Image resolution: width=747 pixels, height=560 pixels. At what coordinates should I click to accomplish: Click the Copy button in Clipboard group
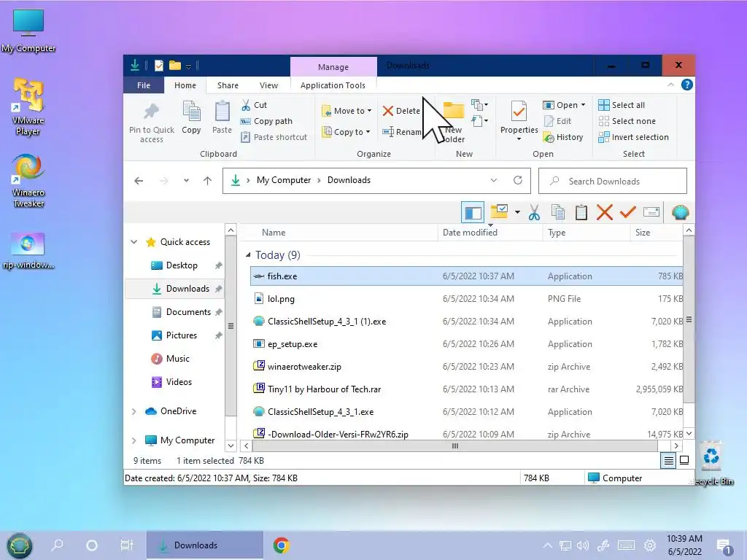click(191, 117)
